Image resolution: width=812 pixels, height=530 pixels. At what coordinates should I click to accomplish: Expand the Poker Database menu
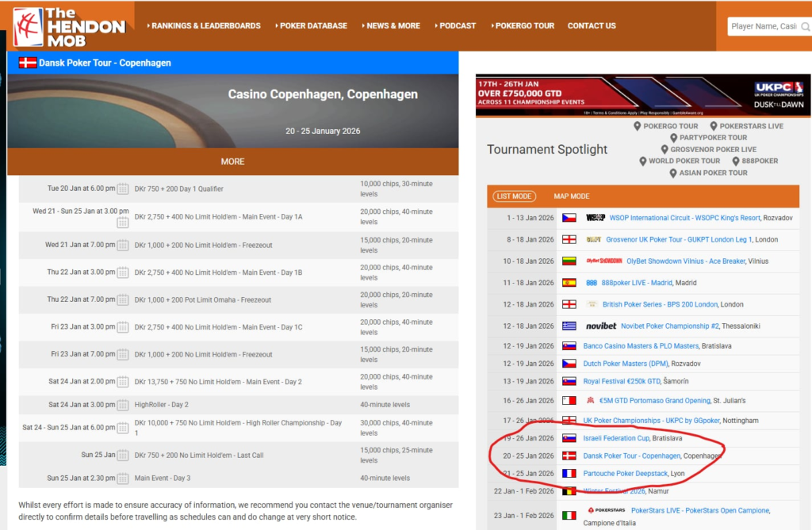[311, 25]
